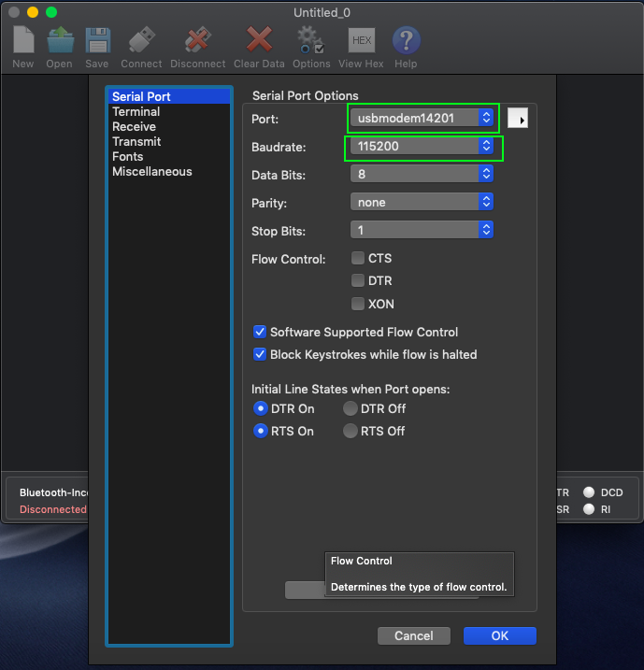Image resolution: width=644 pixels, height=670 pixels.
Task: Click the Disconnect toolbar icon
Action: [197, 41]
